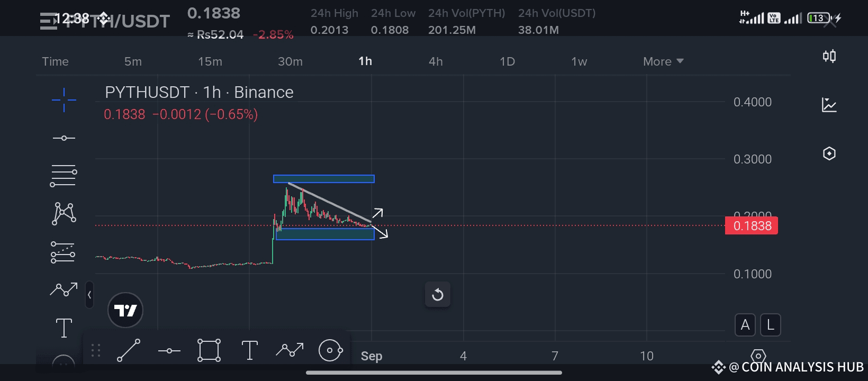This screenshot has height=381, width=868.
Task: Reset chart view with the undo arrow
Action: point(438,295)
